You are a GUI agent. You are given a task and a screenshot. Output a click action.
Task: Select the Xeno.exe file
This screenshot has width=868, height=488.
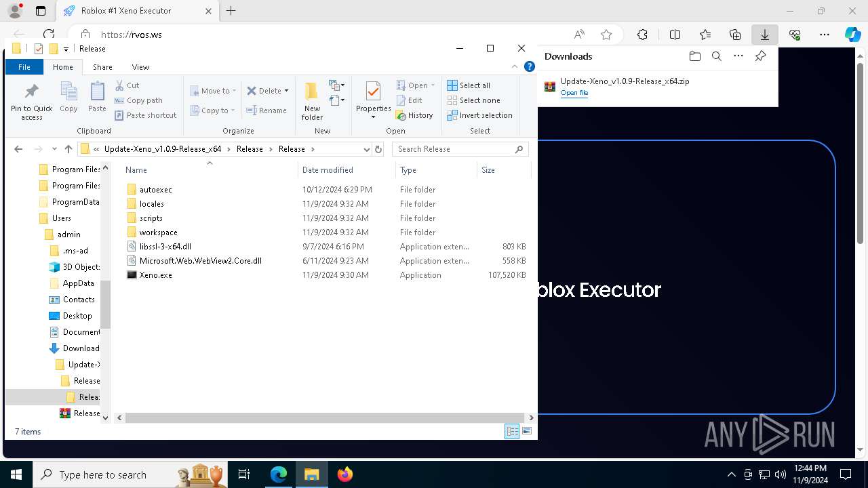156,275
